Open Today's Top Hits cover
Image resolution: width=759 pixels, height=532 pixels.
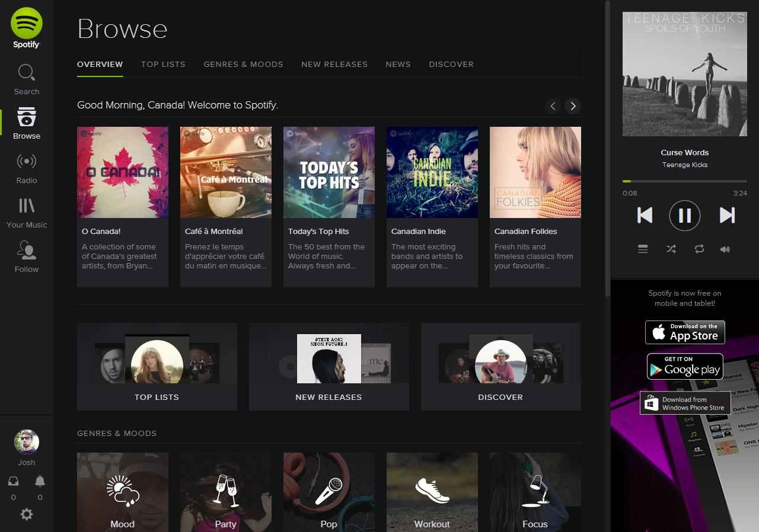pos(329,172)
